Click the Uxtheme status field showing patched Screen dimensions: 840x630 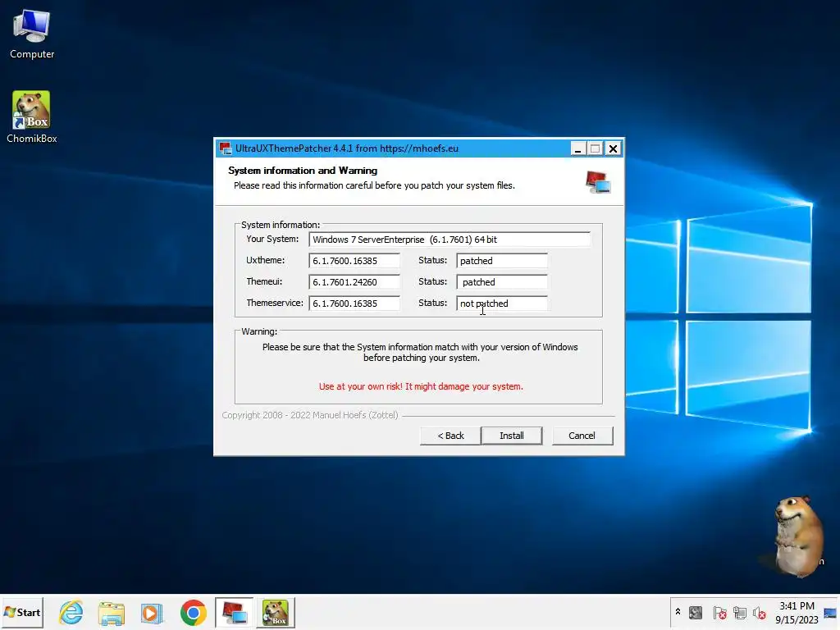click(502, 261)
